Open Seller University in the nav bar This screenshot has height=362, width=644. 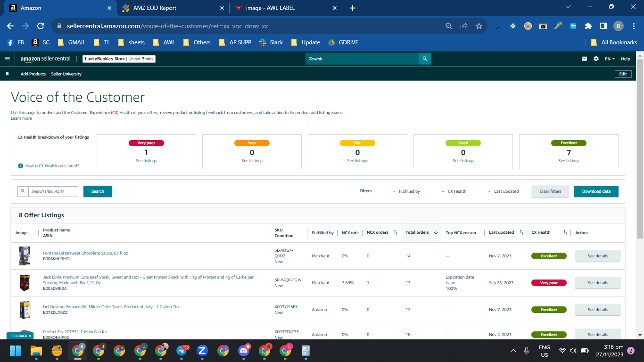click(x=66, y=74)
